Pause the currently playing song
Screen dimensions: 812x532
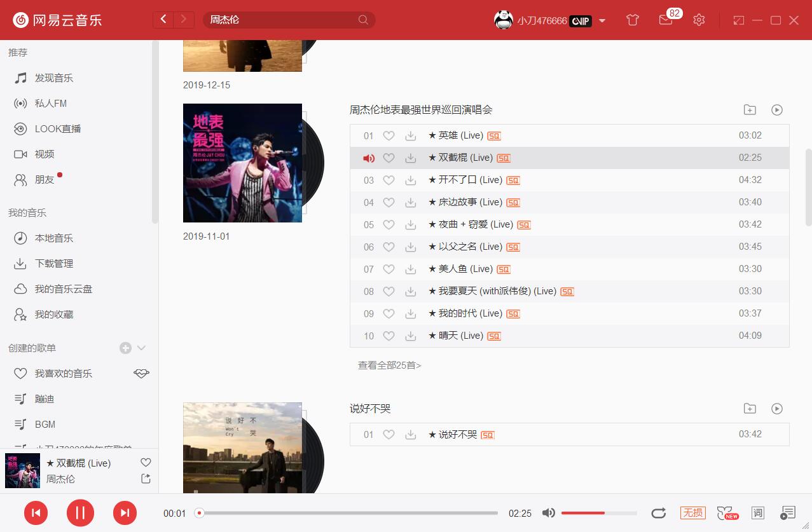click(80, 512)
